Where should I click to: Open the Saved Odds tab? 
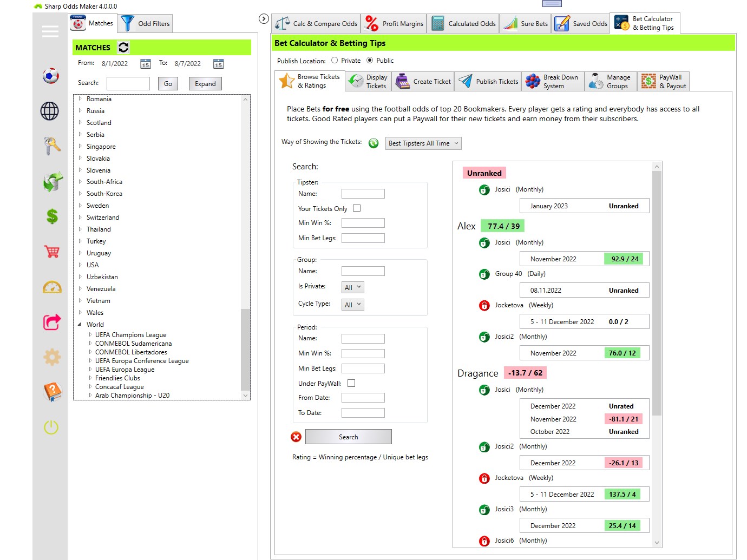(581, 24)
